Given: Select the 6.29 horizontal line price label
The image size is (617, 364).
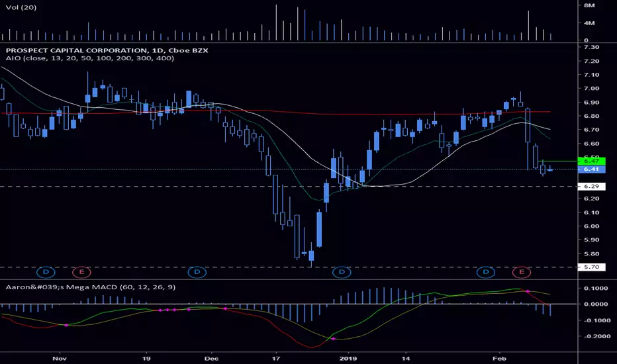Looking at the screenshot, I should (x=591, y=186).
